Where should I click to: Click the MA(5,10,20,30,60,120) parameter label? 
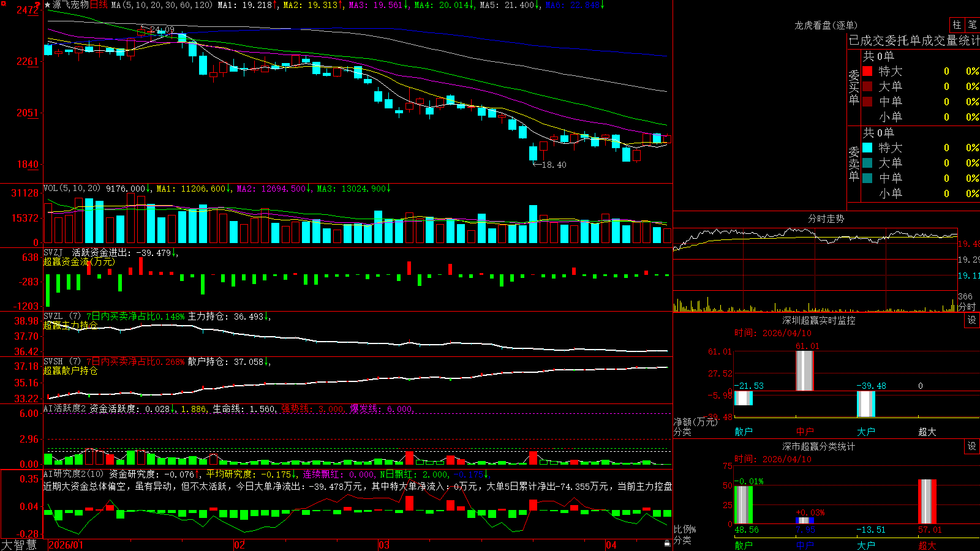[162, 5]
